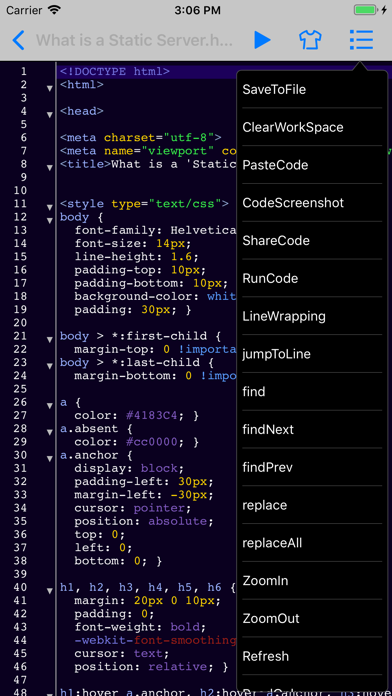
Task: Collapse last-child rule at line 23
Action: [x=50, y=366]
